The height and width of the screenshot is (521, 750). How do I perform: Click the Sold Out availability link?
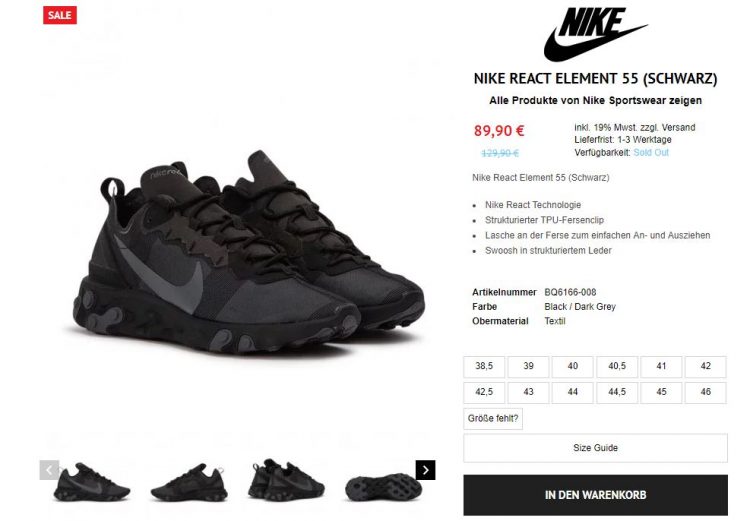coord(651,153)
